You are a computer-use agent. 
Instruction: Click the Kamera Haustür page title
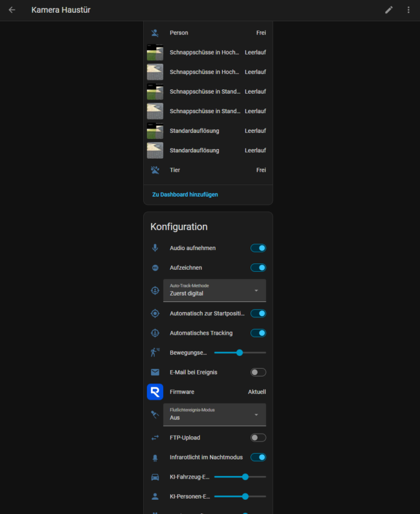pyautogui.click(x=61, y=10)
